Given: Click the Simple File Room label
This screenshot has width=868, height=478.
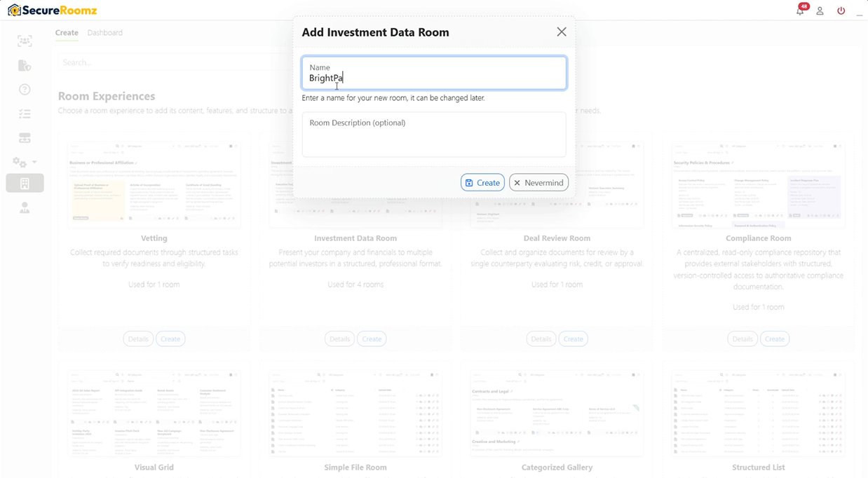Looking at the screenshot, I should click(355, 467).
